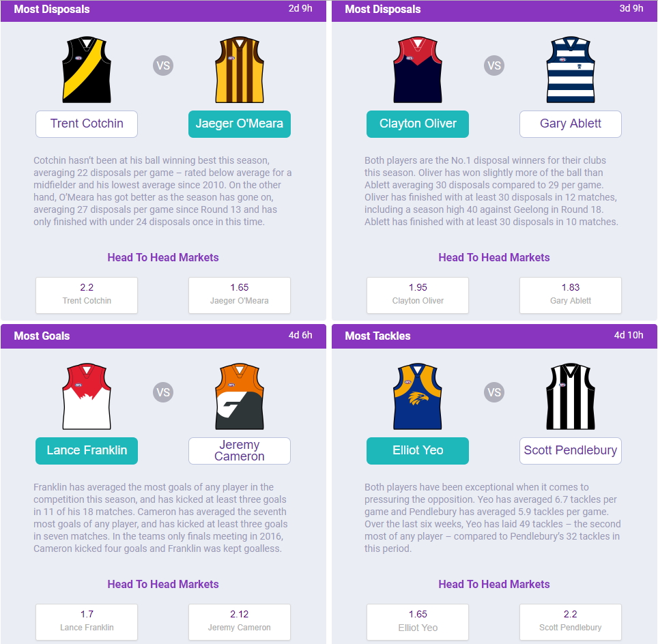Select Gary Ablett as your pick
The height and width of the screenshot is (644, 658).
[x=571, y=123]
